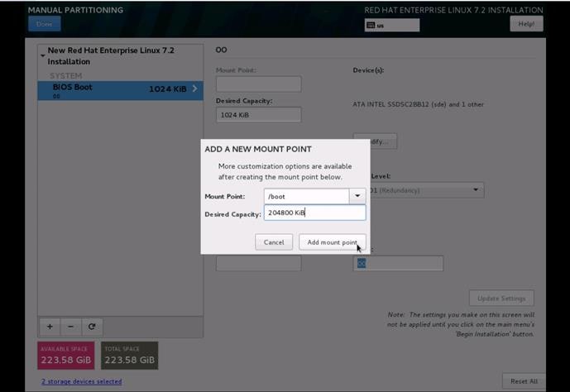Viewport: 570px width, 392px height.
Task: Click the Available Space 223.58 GiB box
Action: coord(66,356)
